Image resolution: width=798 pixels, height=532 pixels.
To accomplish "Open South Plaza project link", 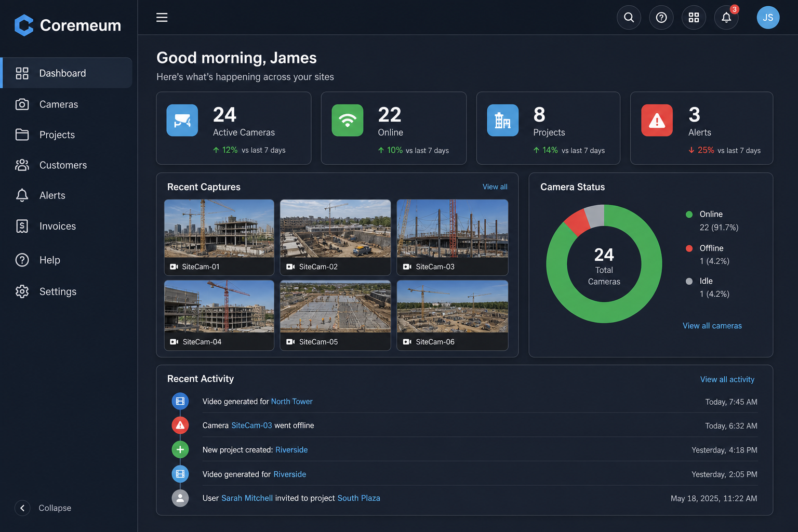I will (x=358, y=498).
